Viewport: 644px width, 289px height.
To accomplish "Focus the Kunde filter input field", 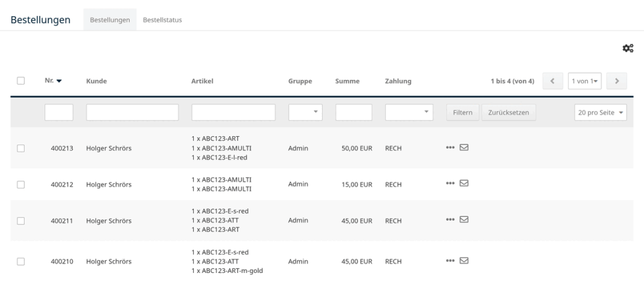I will point(132,112).
